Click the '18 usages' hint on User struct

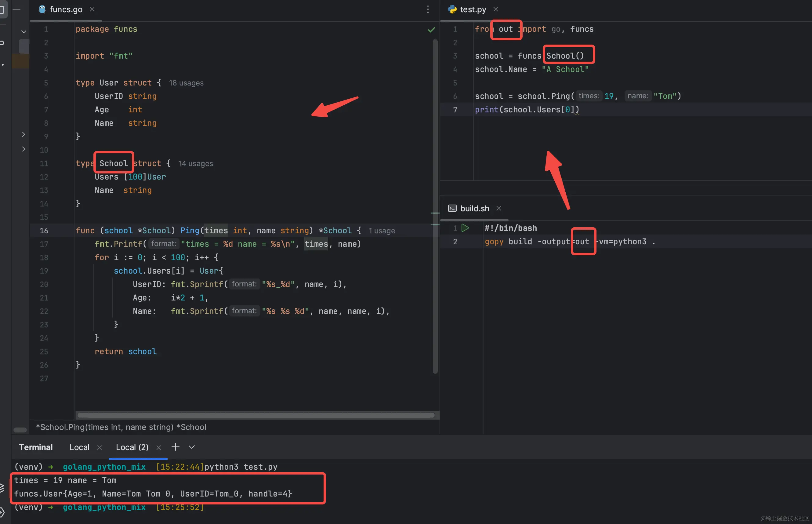186,83
